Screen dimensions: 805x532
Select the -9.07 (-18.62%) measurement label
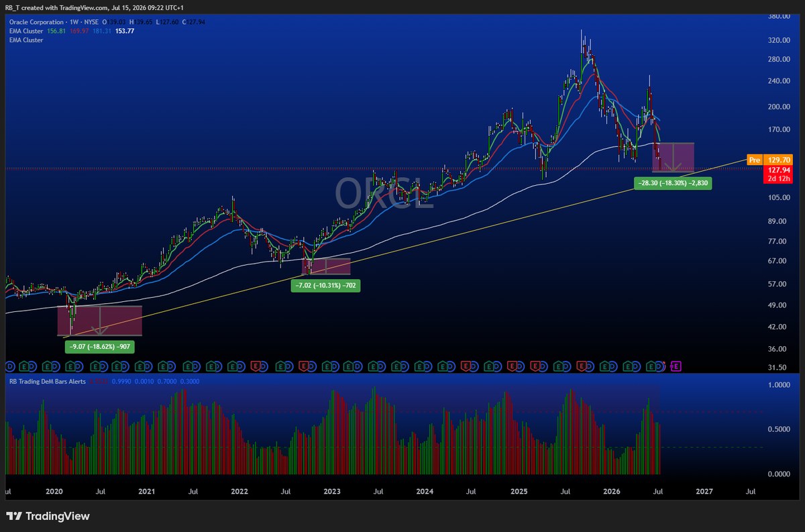99,347
